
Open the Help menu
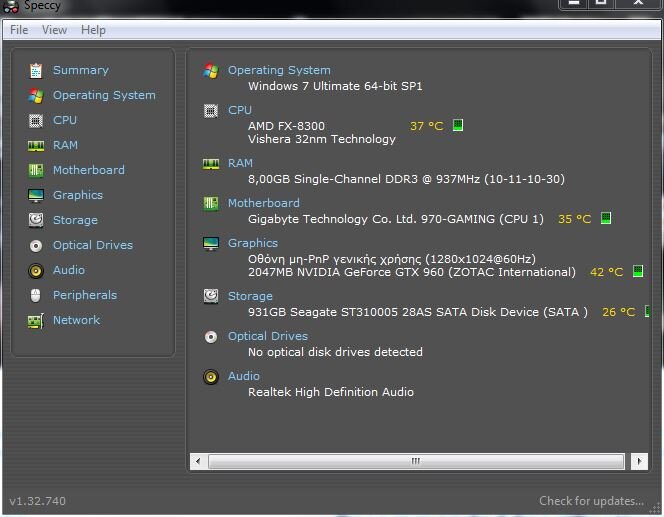tap(93, 30)
